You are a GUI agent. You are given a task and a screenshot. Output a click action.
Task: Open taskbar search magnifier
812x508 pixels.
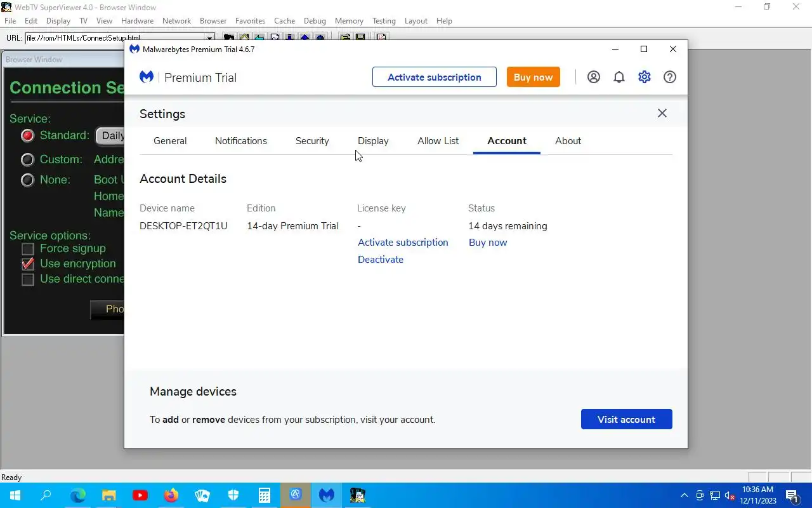[46, 495]
